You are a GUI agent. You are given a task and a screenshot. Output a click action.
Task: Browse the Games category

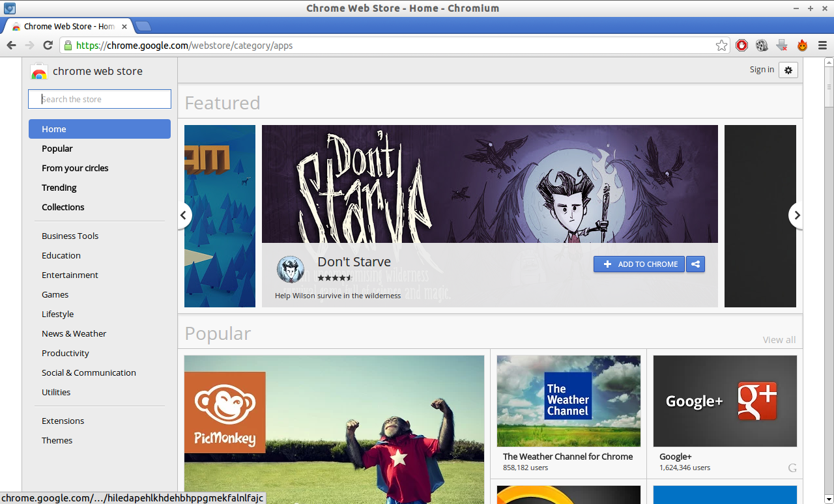[x=55, y=294]
